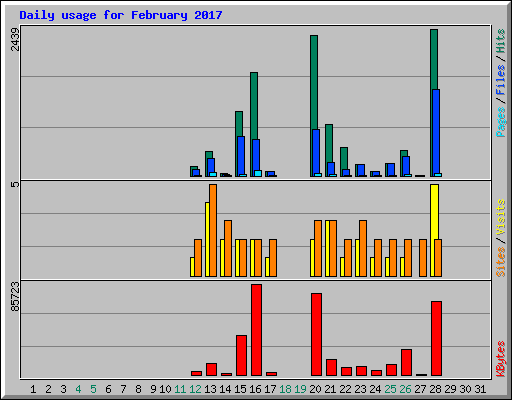This screenshot has height=400, width=512.
Task: Click the 85723 KBytes axis label
Action: (15, 297)
